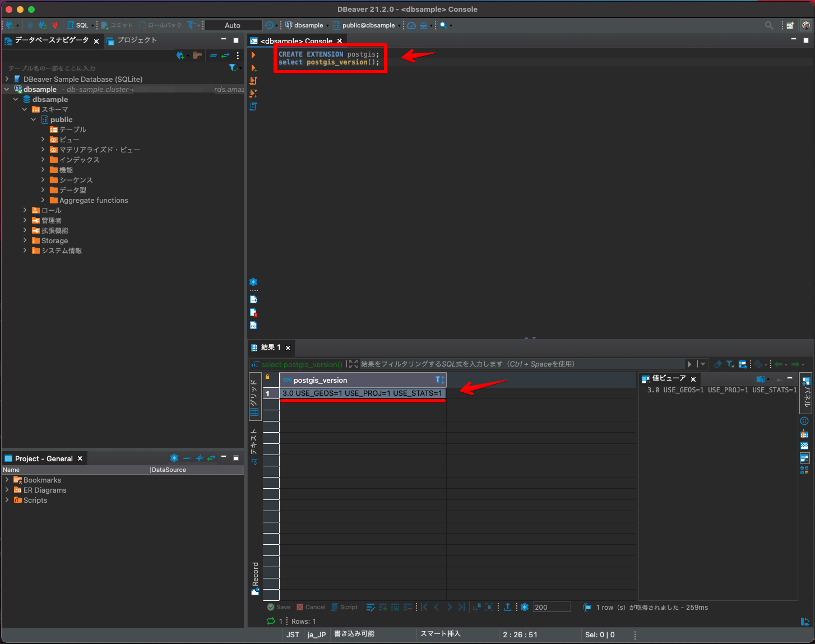815x644 pixels.
Task: Click the Cancel button in results toolbar
Action: (x=311, y=607)
